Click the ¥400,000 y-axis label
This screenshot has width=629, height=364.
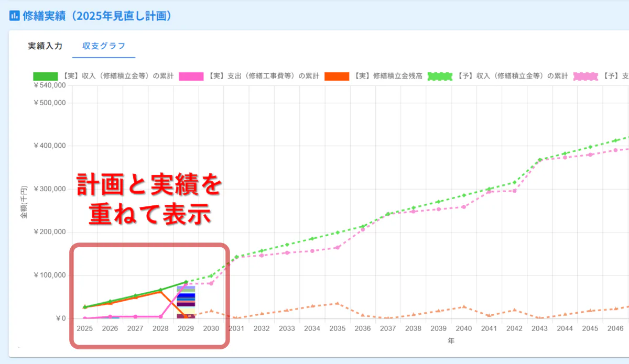point(49,146)
